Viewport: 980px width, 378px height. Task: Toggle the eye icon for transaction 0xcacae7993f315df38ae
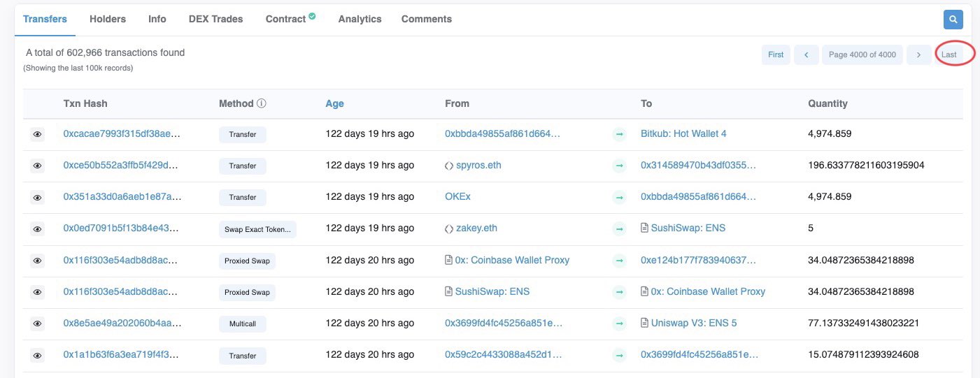(38, 134)
